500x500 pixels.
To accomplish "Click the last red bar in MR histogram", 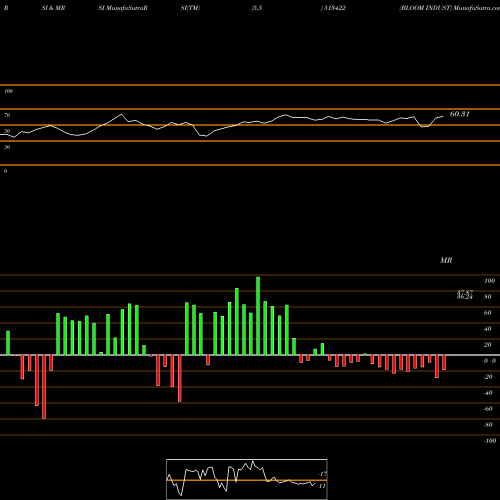I will pos(444,363).
